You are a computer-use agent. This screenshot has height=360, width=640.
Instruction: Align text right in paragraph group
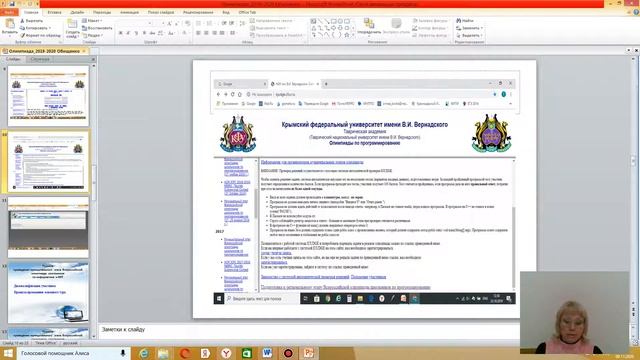214,33
